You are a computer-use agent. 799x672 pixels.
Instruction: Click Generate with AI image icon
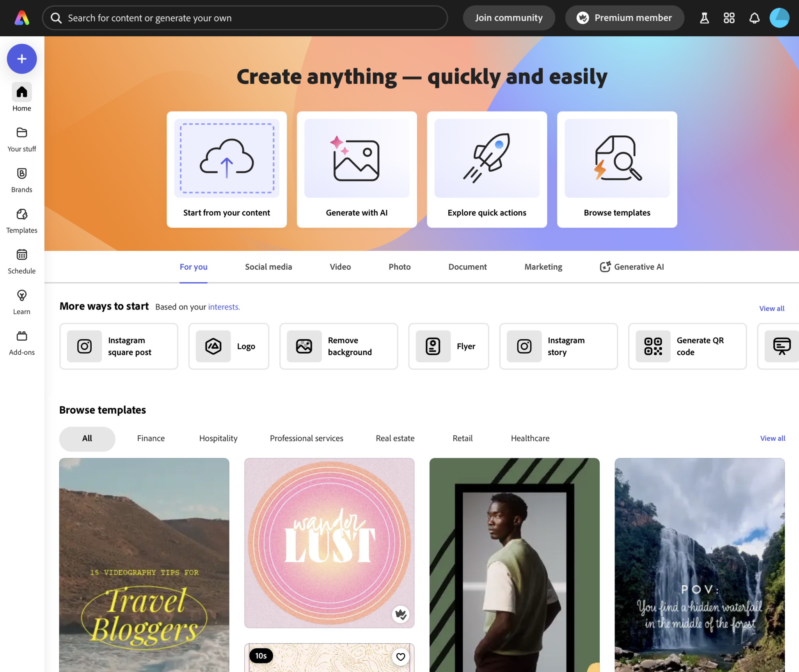point(357,158)
